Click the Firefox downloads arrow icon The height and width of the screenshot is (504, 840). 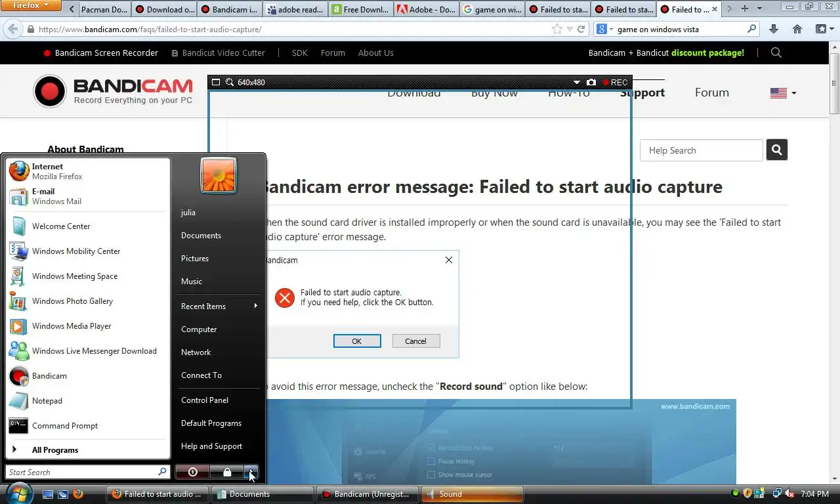pyautogui.click(x=774, y=29)
